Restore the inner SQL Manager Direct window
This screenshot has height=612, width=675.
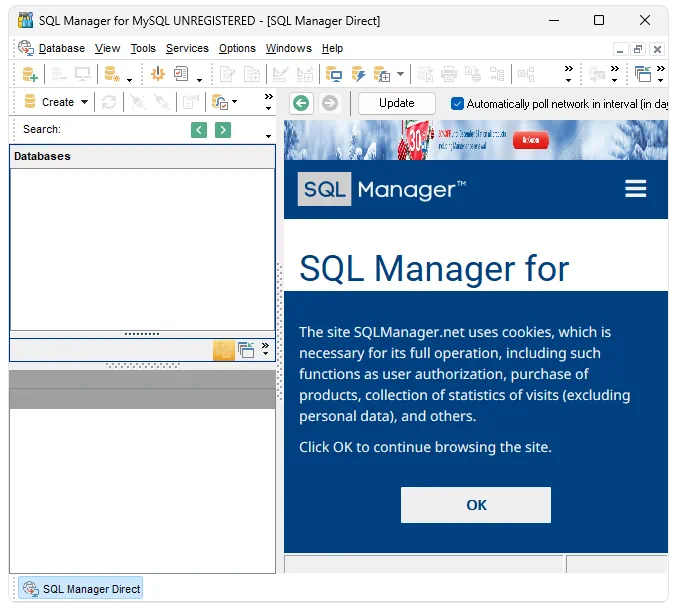pyautogui.click(x=638, y=49)
